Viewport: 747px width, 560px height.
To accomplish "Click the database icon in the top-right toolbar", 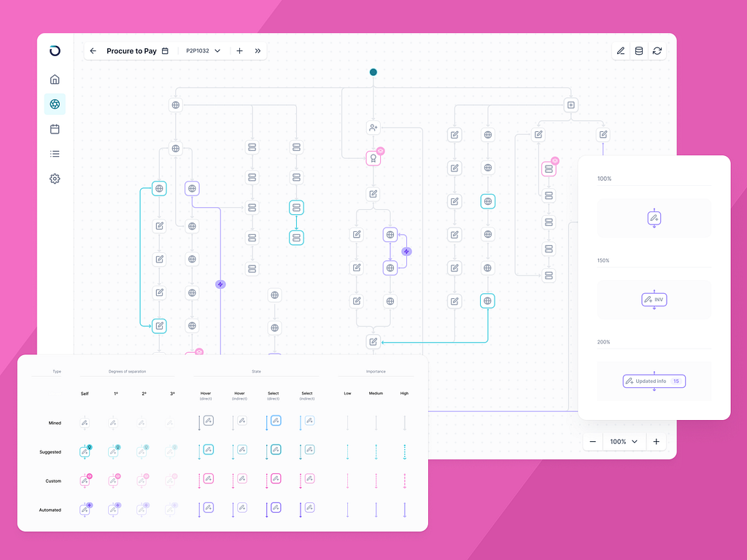I will (x=638, y=51).
